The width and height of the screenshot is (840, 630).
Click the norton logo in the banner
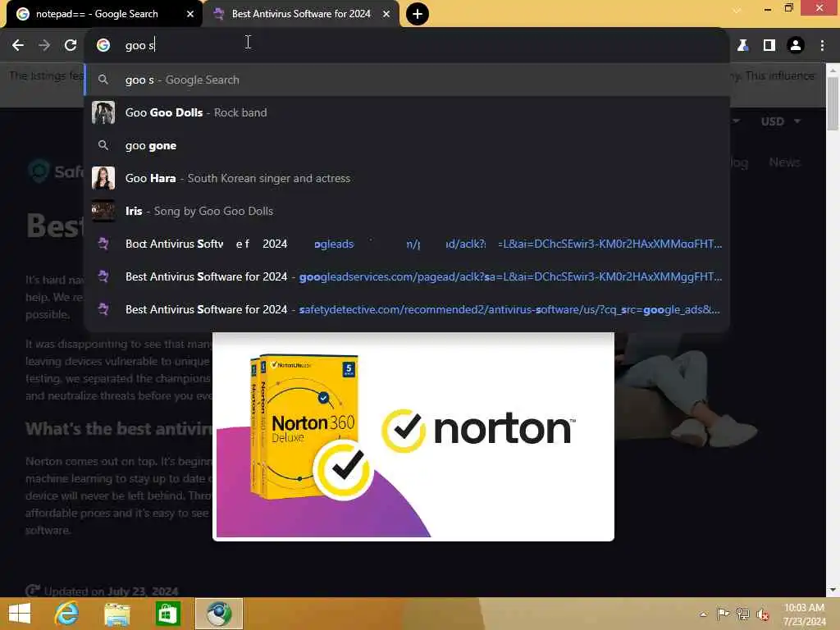(478, 430)
